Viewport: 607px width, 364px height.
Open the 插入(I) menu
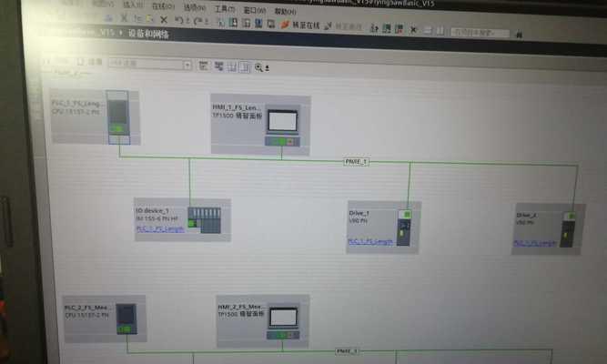134,5
